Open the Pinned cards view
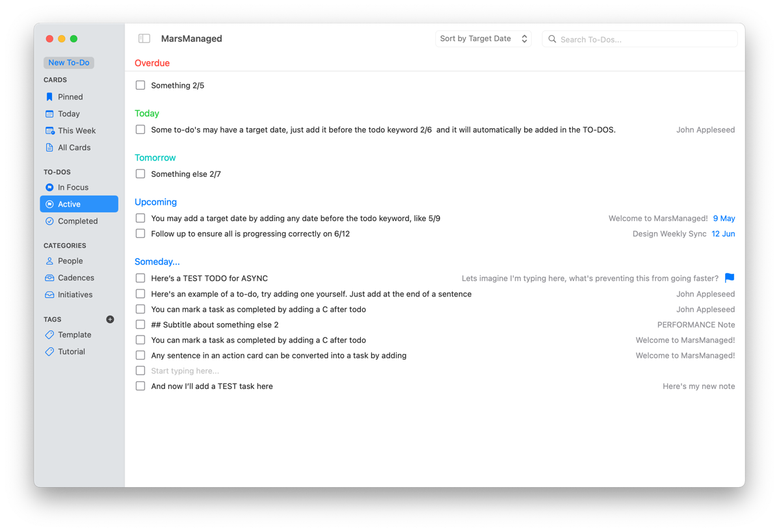The height and width of the screenshot is (532, 779). [79, 97]
